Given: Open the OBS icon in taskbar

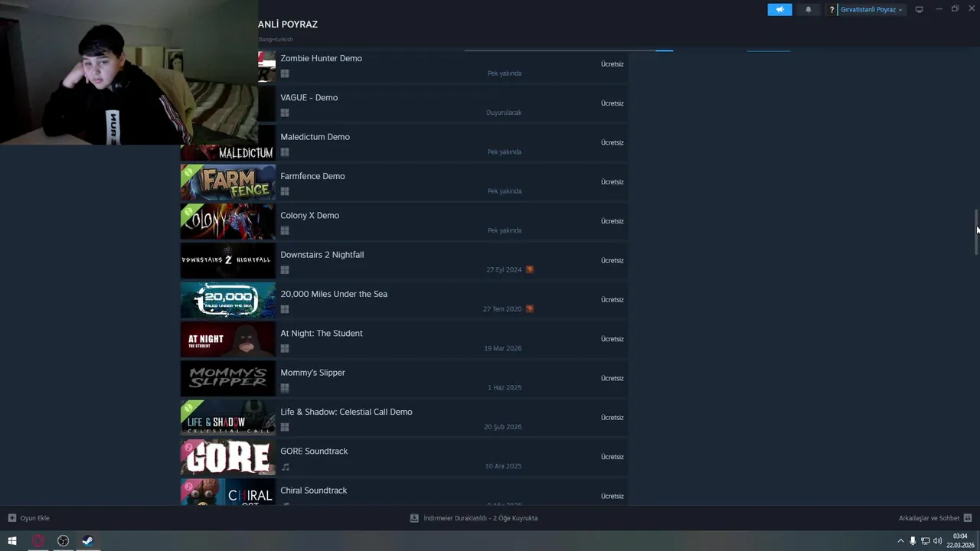Looking at the screenshot, I should coord(64,541).
